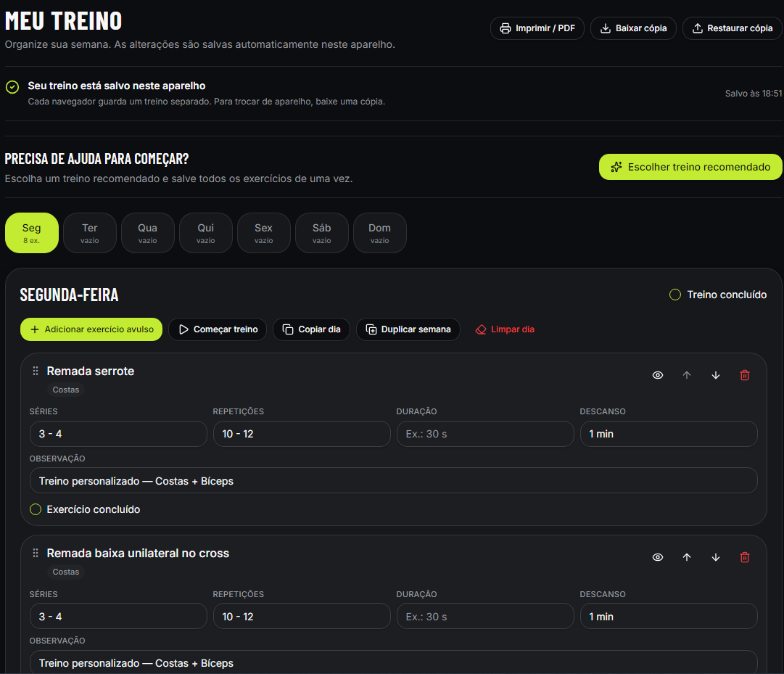Edit Descanso of Remada baixa unilateral
This screenshot has width=784, height=674.
pos(669,617)
